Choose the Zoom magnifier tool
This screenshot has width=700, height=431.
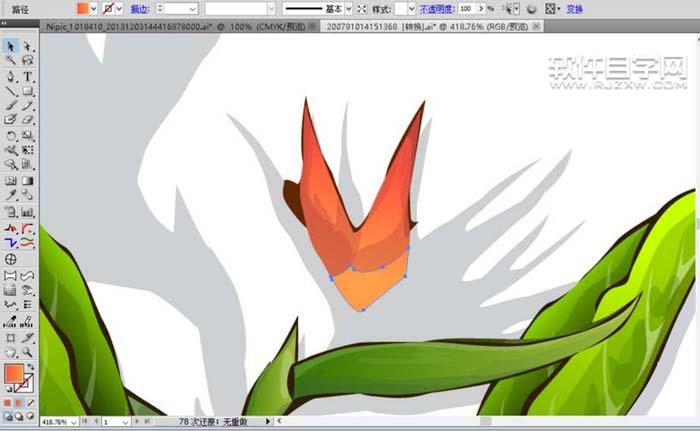pyautogui.click(x=27, y=352)
